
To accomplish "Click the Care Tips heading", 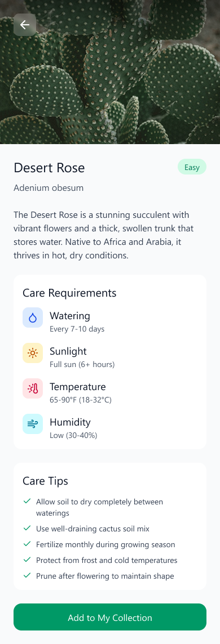I will tap(45, 481).
